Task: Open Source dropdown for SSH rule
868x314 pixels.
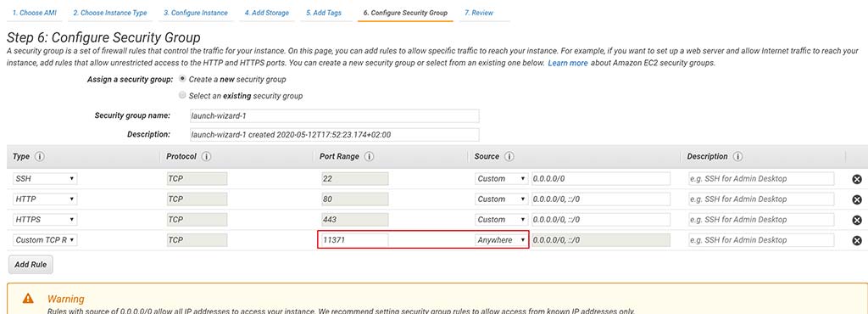Action: [501, 179]
